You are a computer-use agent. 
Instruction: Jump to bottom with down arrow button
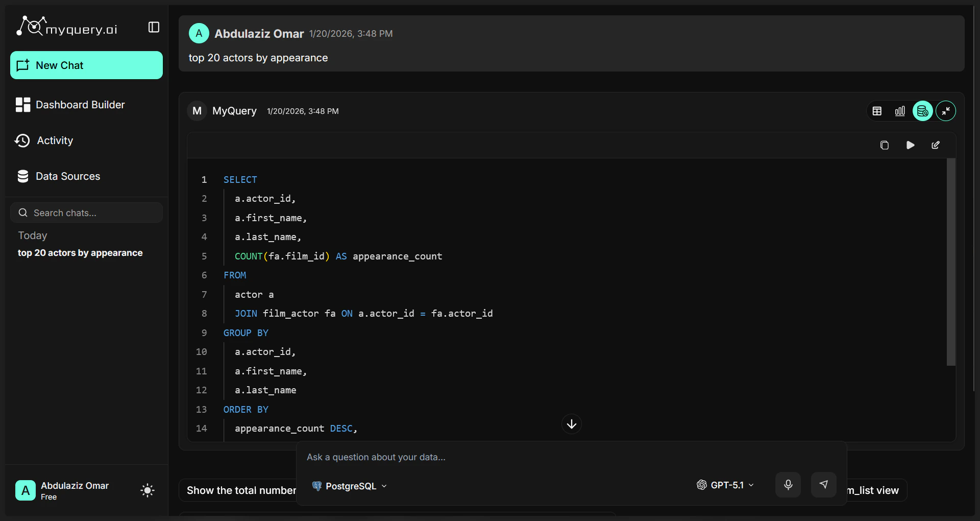click(x=572, y=424)
